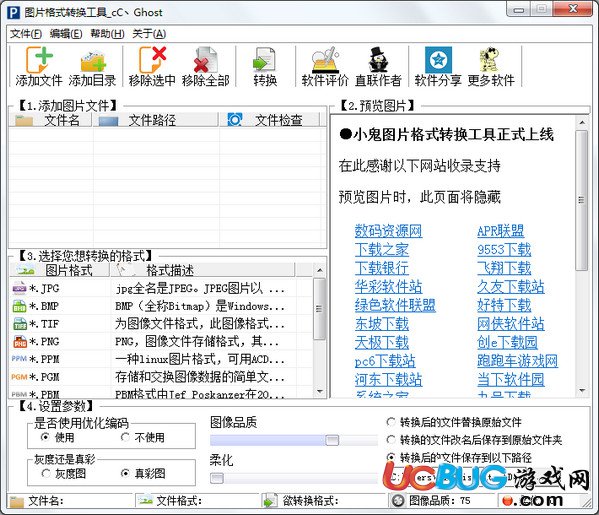Open the pc6下载站 link
599x515 pixels.
pyautogui.click(x=385, y=361)
